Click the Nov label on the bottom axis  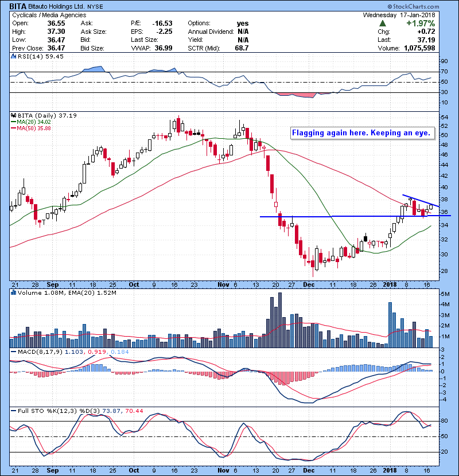[x=223, y=470]
